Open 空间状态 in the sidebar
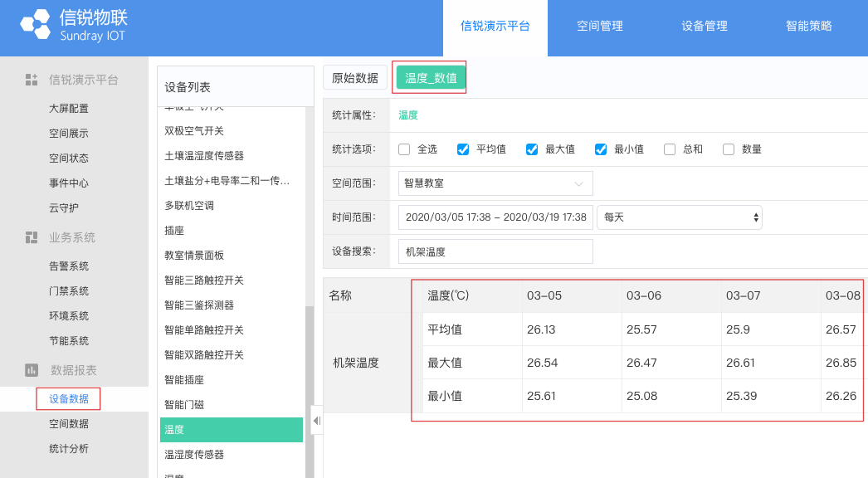The width and height of the screenshot is (868, 478). click(x=69, y=159)
